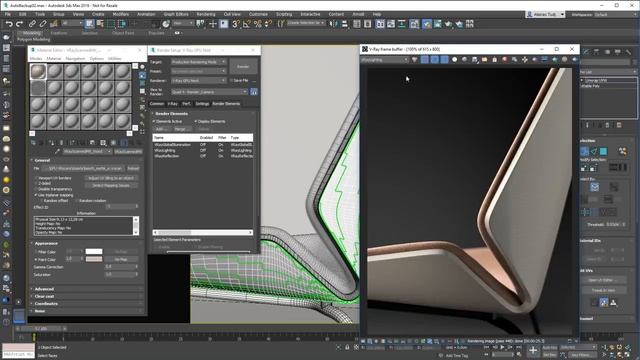Click the lock view icon in Render Setup
The image size is (640, 360).
[x=253, y=92]
